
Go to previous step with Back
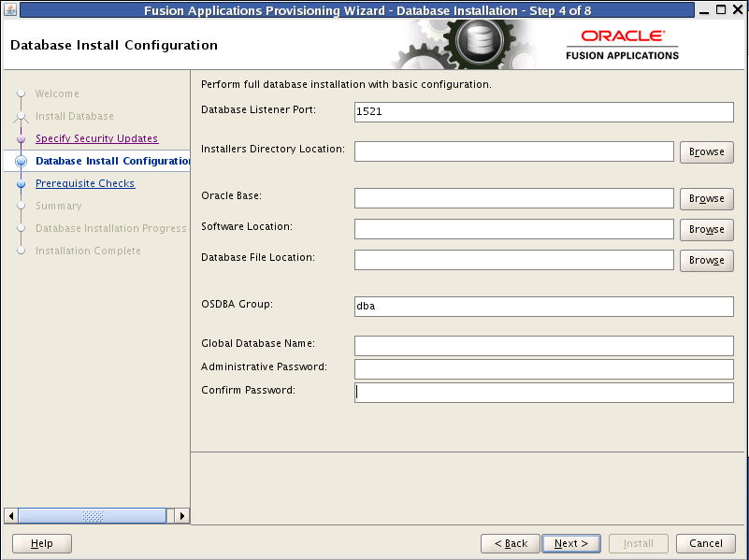point(511,543)
